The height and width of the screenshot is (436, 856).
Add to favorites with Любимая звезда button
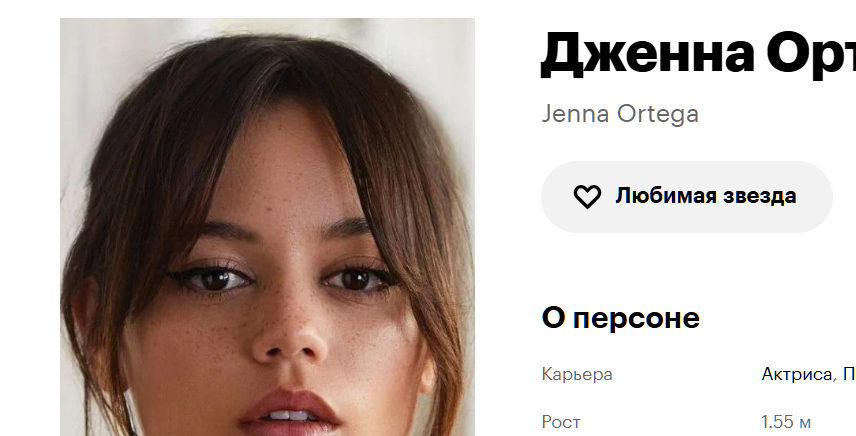pyautogui.click(x=687, y=197)
